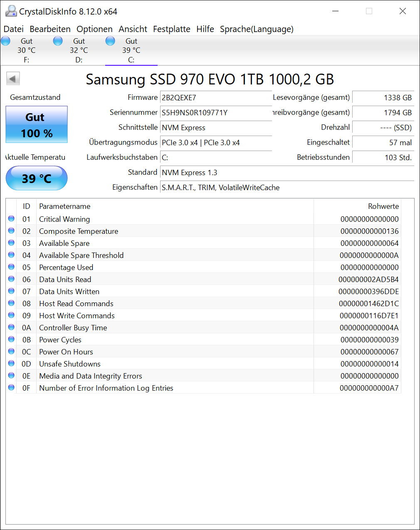420x530 pixels.
Task: Open the Hilfe menu
Action: click(205, 29)
